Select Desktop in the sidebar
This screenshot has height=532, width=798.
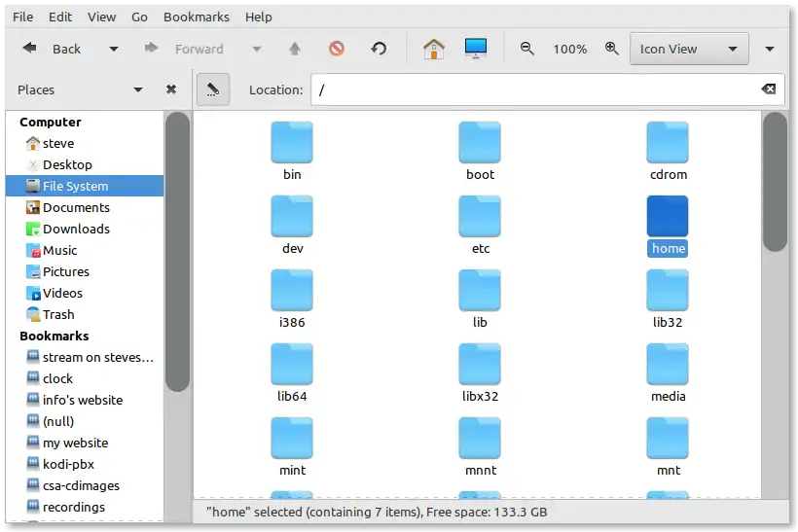(x=85, y=164)
